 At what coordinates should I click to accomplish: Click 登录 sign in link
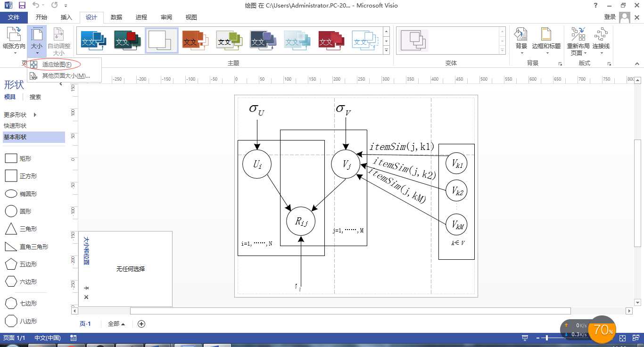tap(610, 17)
